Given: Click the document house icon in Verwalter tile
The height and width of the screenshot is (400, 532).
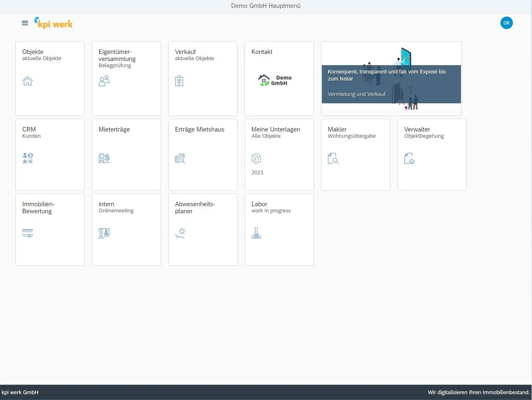Looking at the screenshot, I should (409, 159).
